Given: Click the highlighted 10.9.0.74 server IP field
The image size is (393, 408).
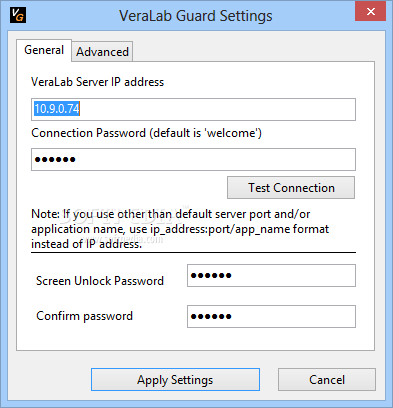Looking at the screenshot, I should (193, 109).
